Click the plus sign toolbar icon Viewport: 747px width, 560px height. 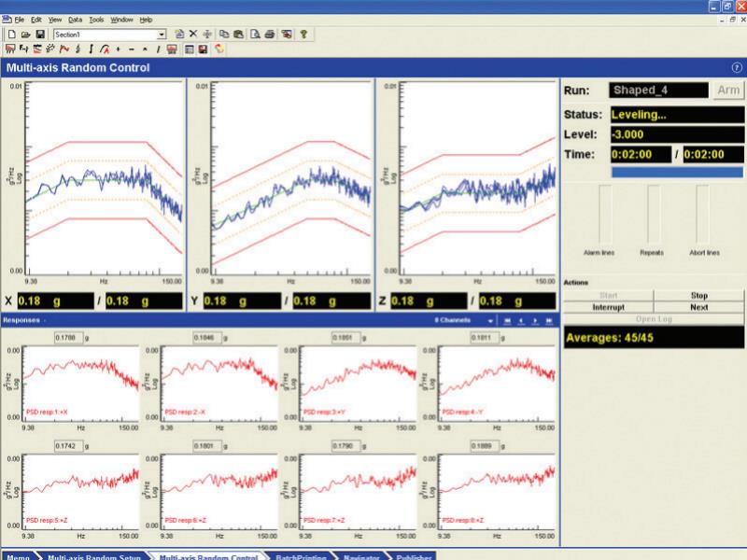[x=119, y=49]
